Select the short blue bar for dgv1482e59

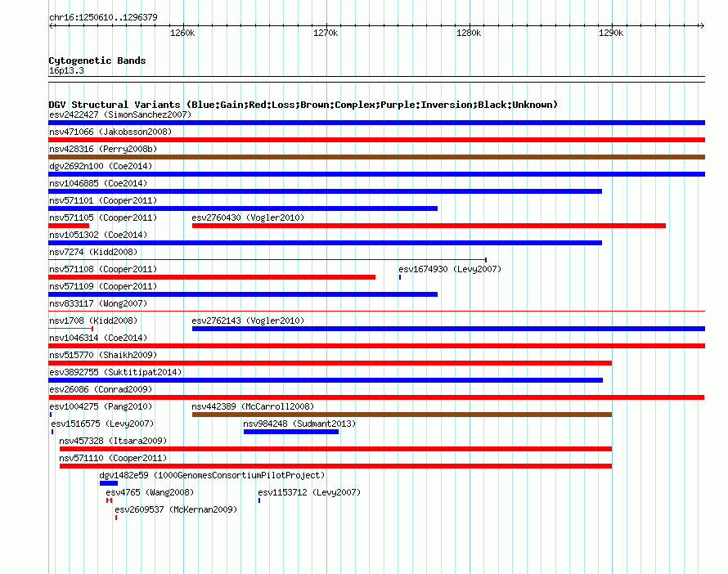coord(109,483)
